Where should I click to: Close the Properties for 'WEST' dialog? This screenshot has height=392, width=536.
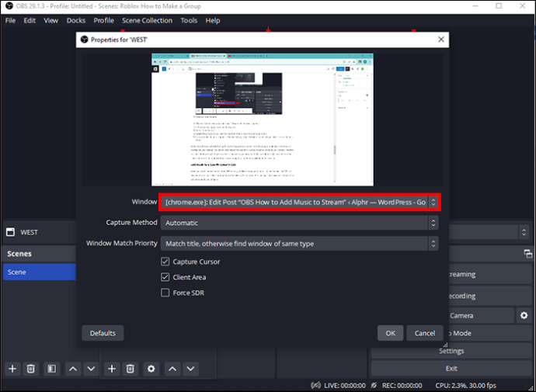point(441,40)
